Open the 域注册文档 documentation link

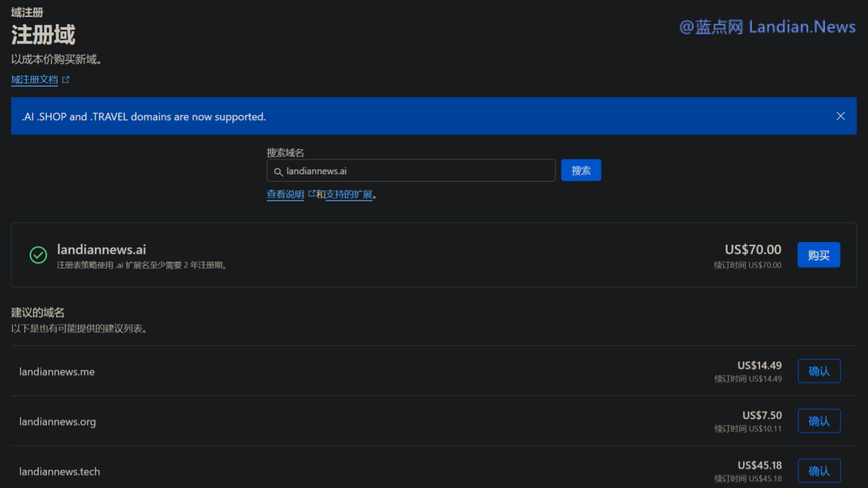point(35,80)
